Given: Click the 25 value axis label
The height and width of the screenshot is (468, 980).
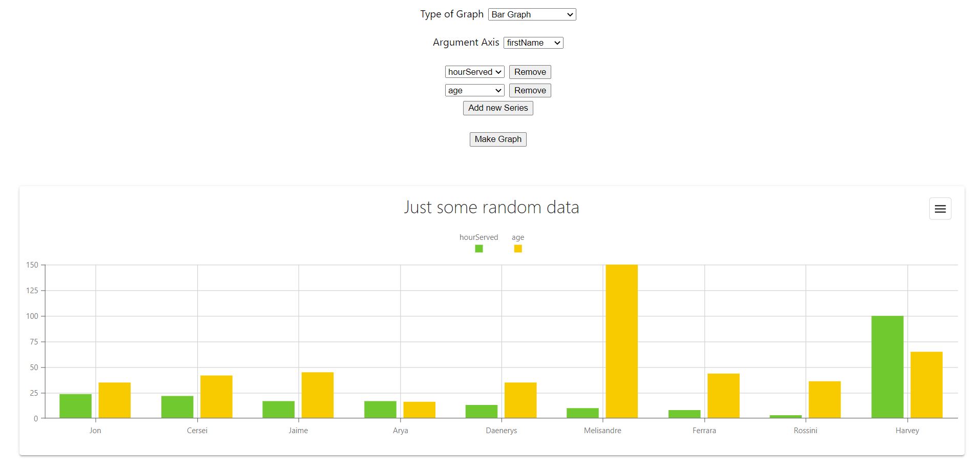Looking at the screenshot, I should (x=34, y=393).
